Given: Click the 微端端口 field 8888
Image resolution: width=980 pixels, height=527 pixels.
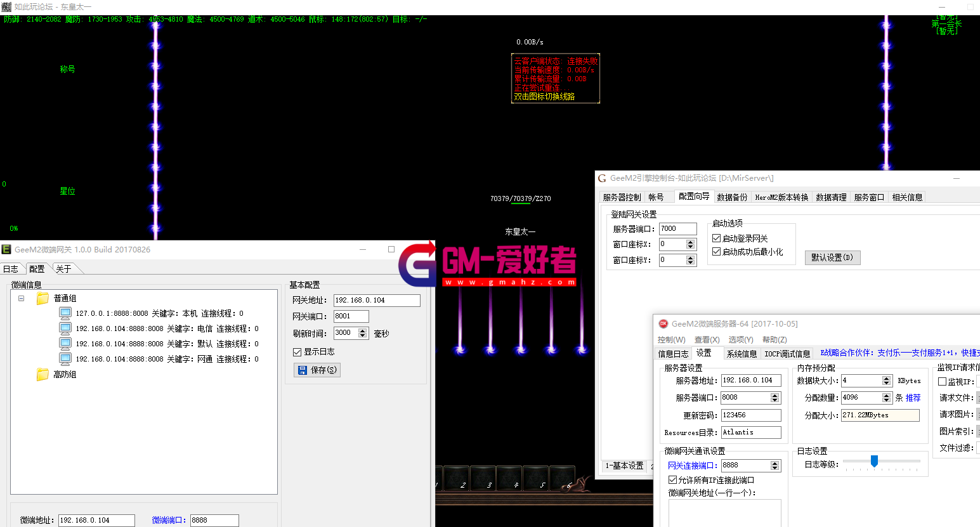Looking at the screenshot, I should click(214, 521).
